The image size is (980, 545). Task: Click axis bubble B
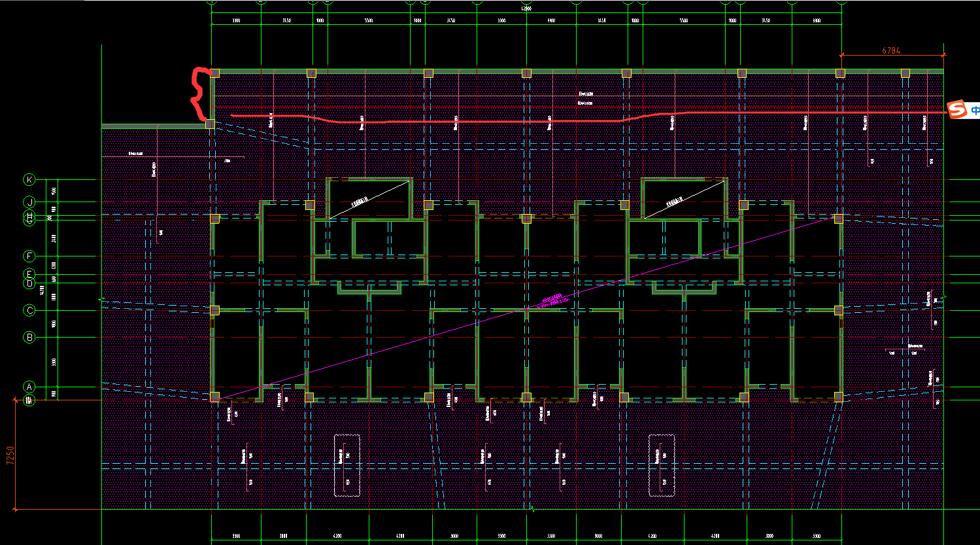pos(29,338)
